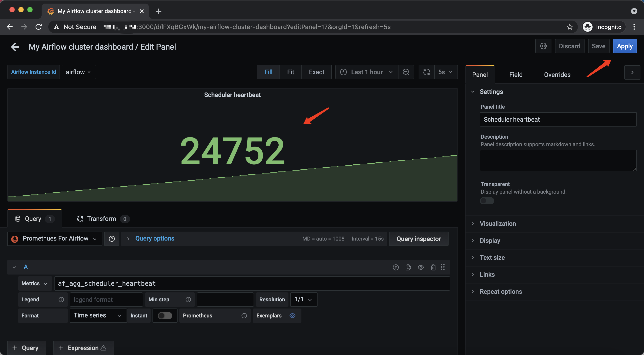Delete query A with the trash icon

coord(433,267)
